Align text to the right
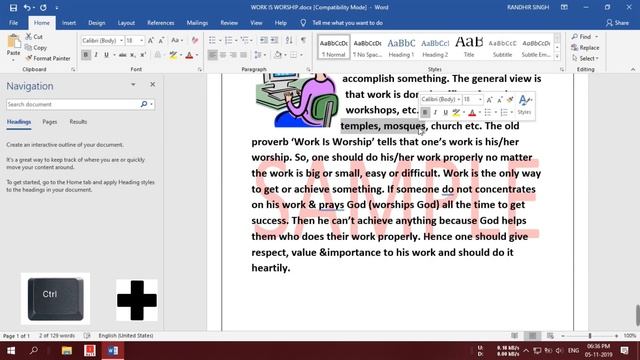 click(233, 55)
